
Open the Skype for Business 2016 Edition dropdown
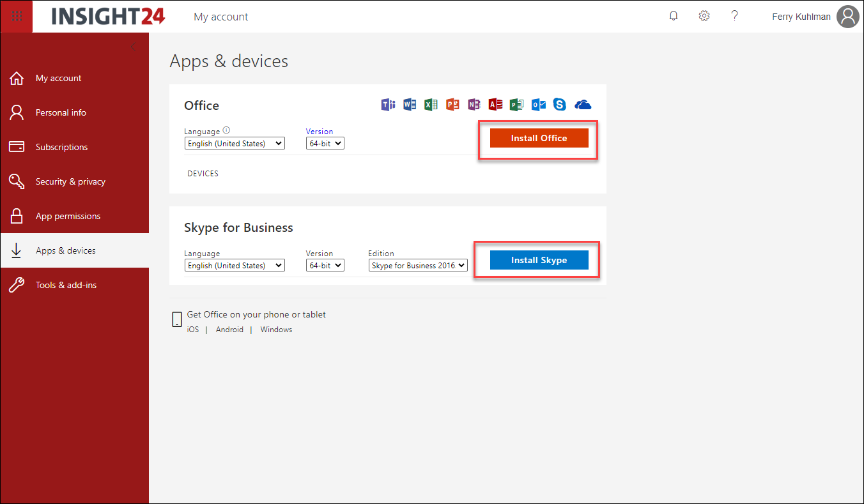point(419,266)
